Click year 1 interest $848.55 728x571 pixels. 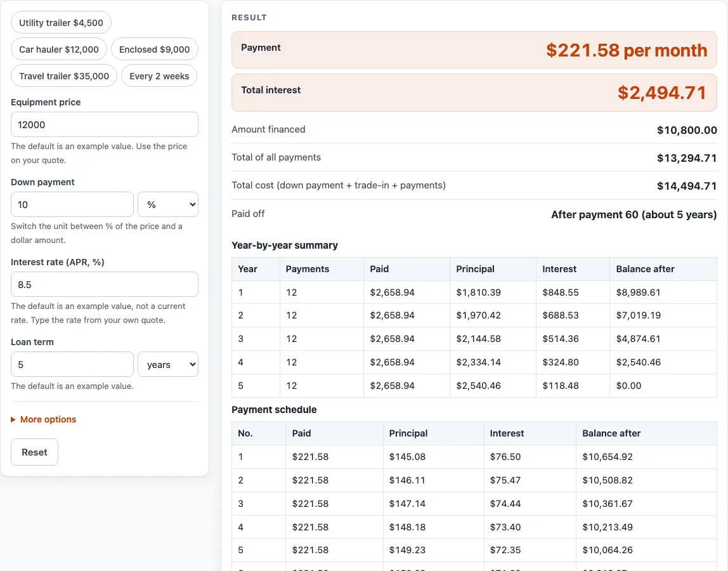coord(561,292)
